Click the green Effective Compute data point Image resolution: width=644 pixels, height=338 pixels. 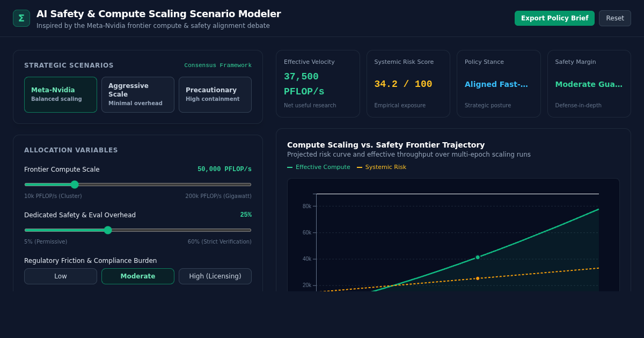coord(478,257)
